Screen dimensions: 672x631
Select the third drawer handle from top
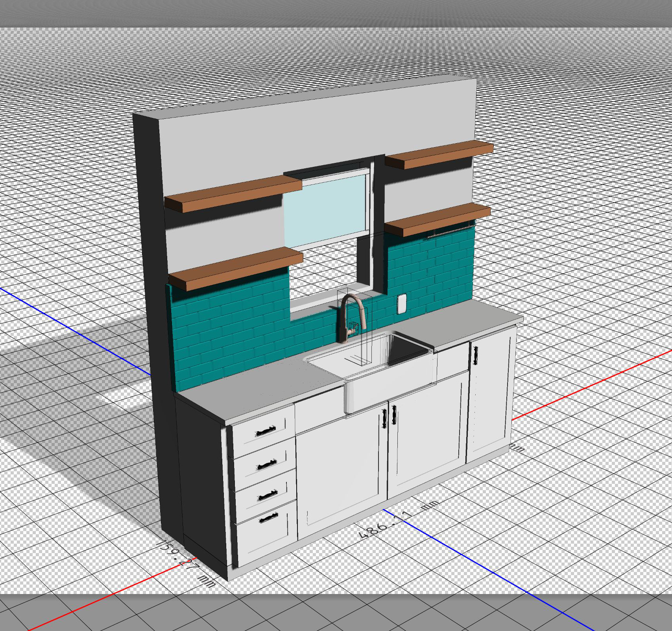click(x=268, y=496)
